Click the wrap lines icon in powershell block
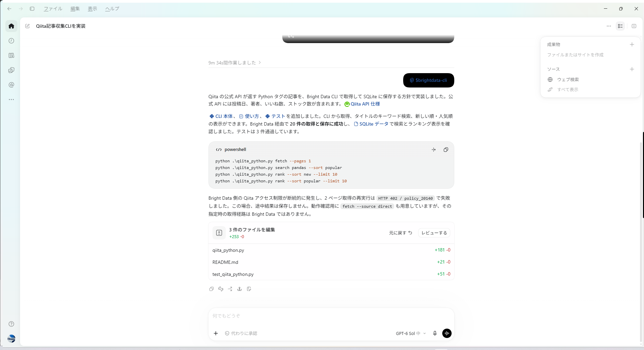The image size is (644, 350). (x=434, y=150)
